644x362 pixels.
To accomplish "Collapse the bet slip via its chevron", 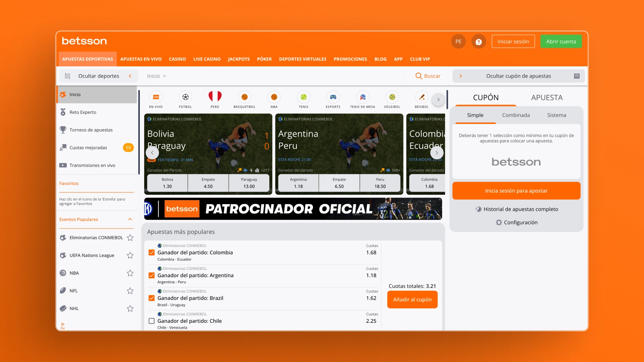I will pyautogui.click(x=461, y=76).
